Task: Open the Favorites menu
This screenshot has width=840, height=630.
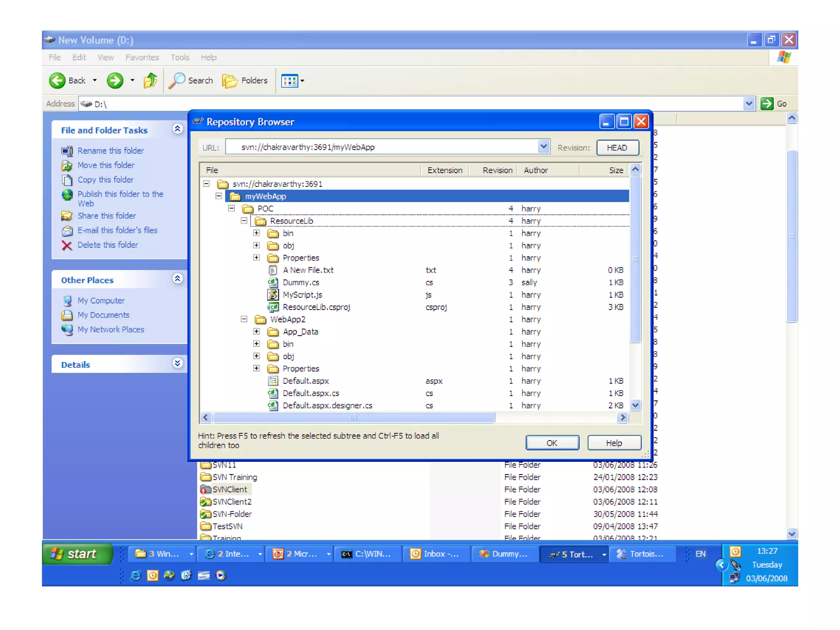Action: [x=142, y=57]
